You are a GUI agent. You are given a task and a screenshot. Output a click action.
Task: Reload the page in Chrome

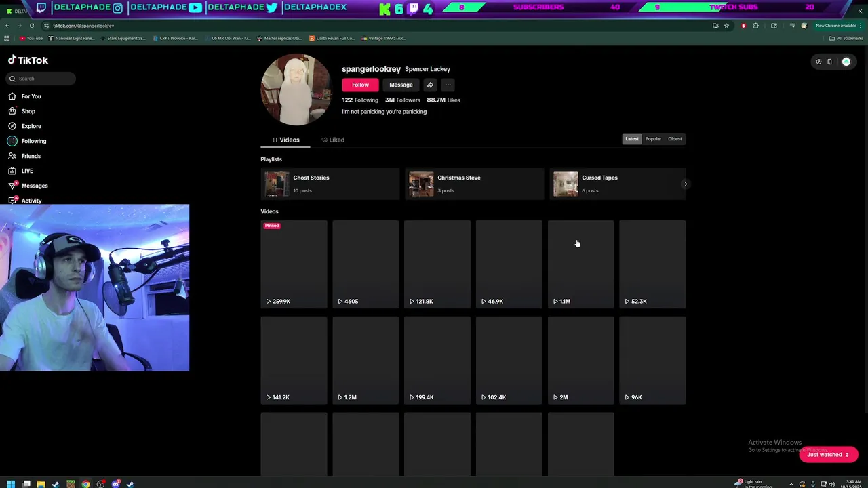tap(31, 26)
